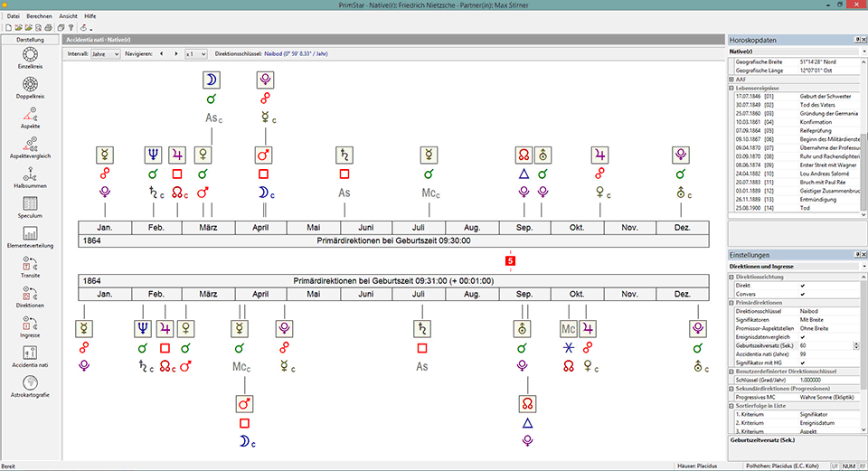Viewport: 868px width, 471px height.
Task: Click the location pin toolbar icon
Action: pos(83,28)
